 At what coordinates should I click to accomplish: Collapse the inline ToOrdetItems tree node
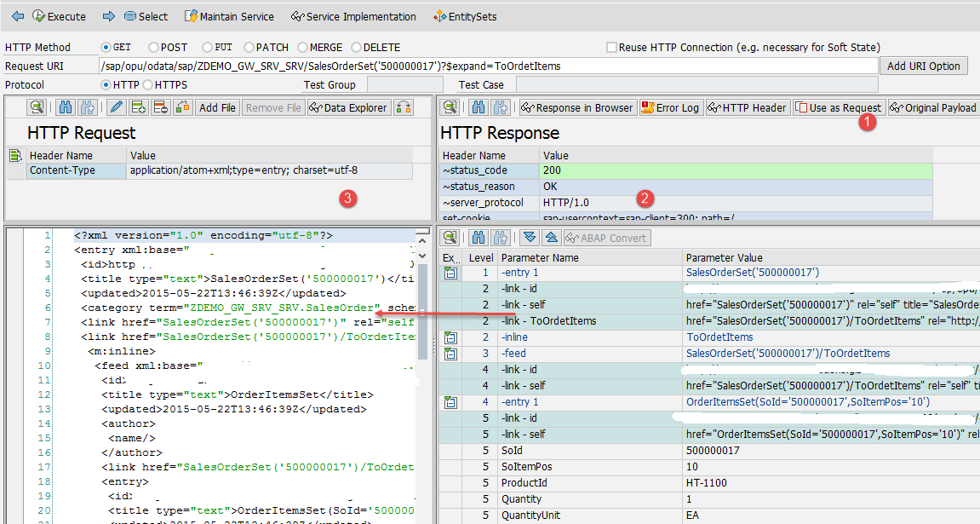tap(450, 337)
